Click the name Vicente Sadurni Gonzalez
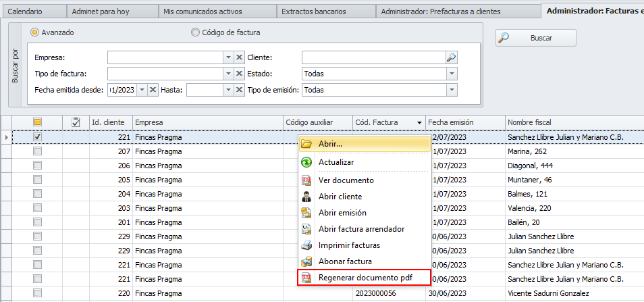 [548, 293]
